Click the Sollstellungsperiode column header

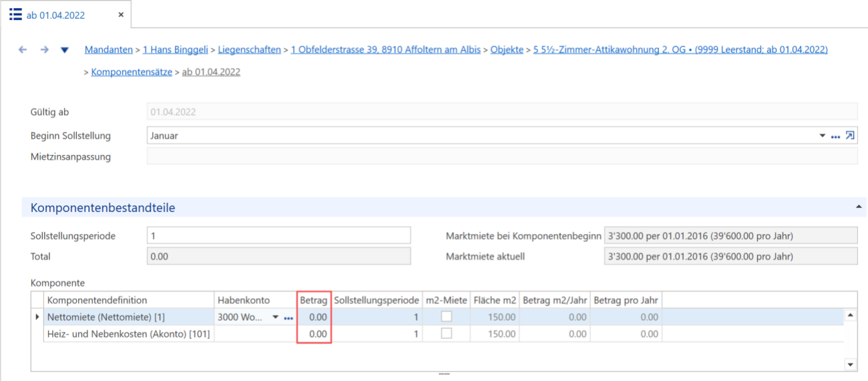coord(377,300)
